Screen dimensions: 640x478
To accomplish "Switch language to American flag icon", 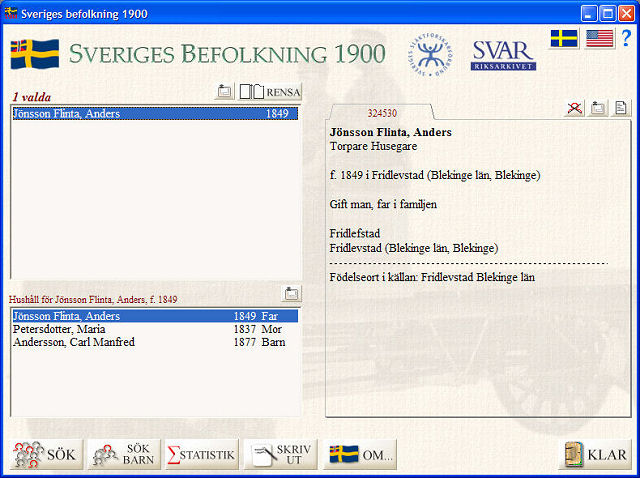I will coord(600,39).
